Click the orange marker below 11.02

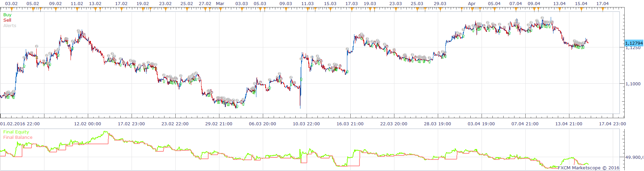(77, 9)
